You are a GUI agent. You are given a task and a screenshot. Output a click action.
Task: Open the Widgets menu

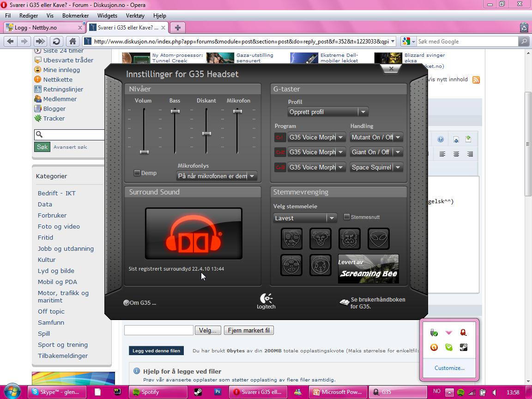[x=107, y=16]
